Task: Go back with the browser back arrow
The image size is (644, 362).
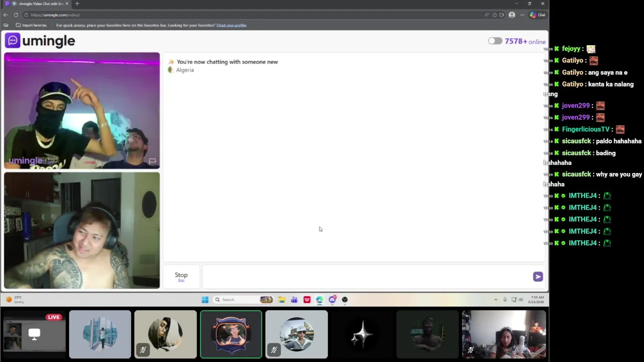Action: click(6, 15)
